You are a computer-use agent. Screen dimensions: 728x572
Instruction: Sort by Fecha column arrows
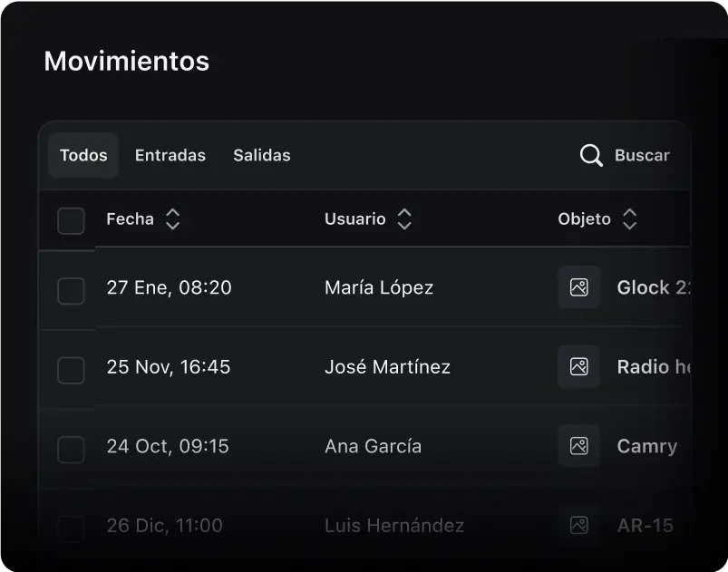(172, 219)
